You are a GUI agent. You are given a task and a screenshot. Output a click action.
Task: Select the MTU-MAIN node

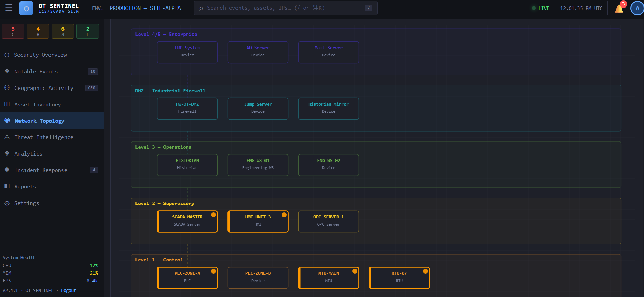[329, 278]
